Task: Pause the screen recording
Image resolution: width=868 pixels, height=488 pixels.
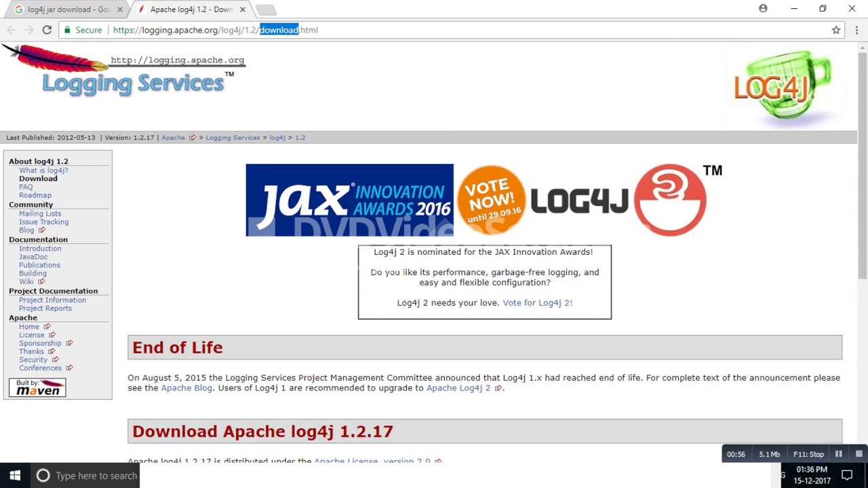Action: tap(839, 454)
